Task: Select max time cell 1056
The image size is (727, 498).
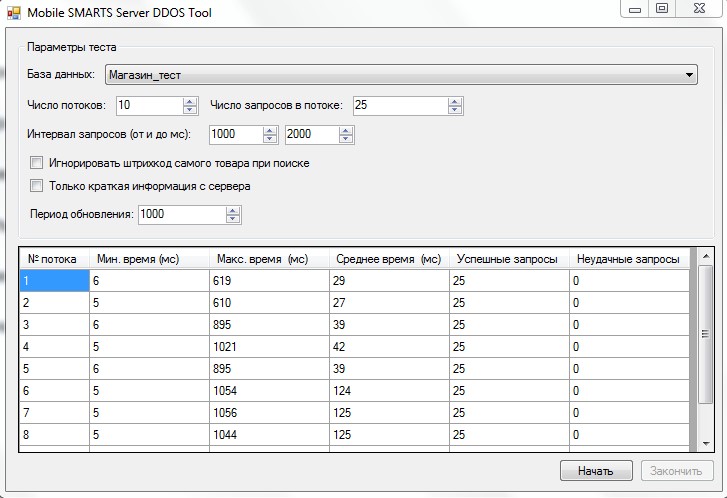Action: coord(269,413)
